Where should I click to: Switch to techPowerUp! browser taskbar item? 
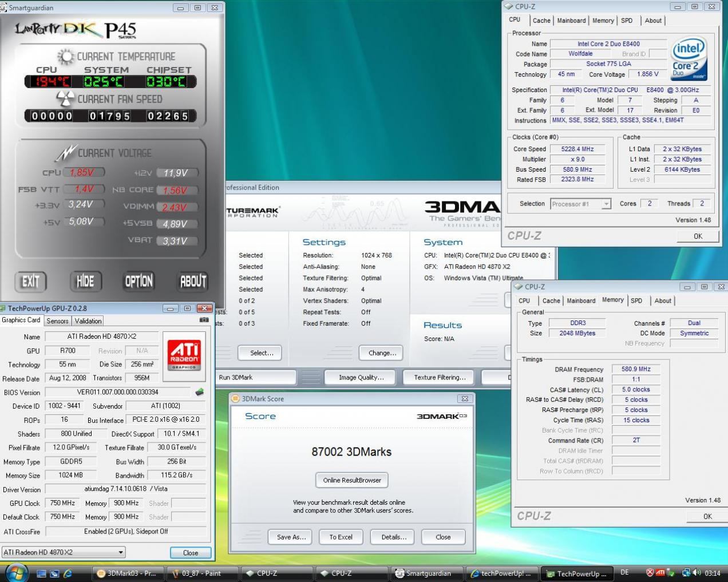pos(501,573)
